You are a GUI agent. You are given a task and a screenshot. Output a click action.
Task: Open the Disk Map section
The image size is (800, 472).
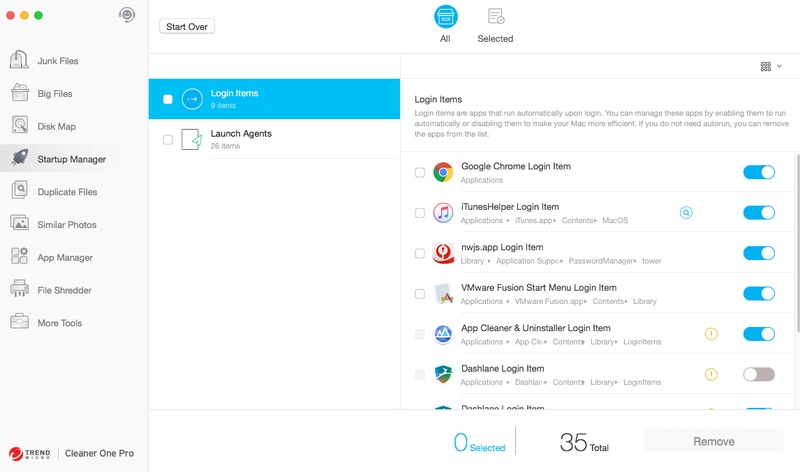[56, 126]
